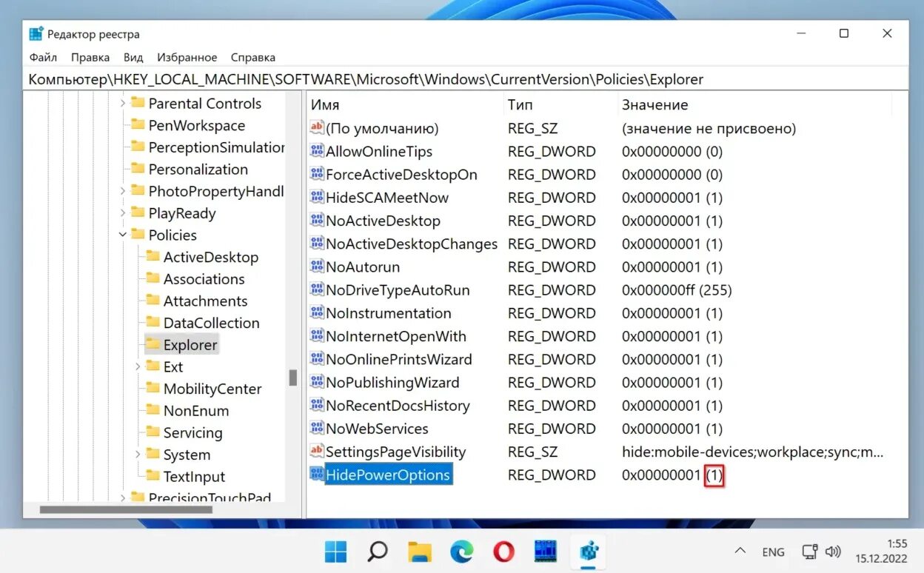Open the Справка menu
Screen dimensions: 924x573
pos(253,57)
